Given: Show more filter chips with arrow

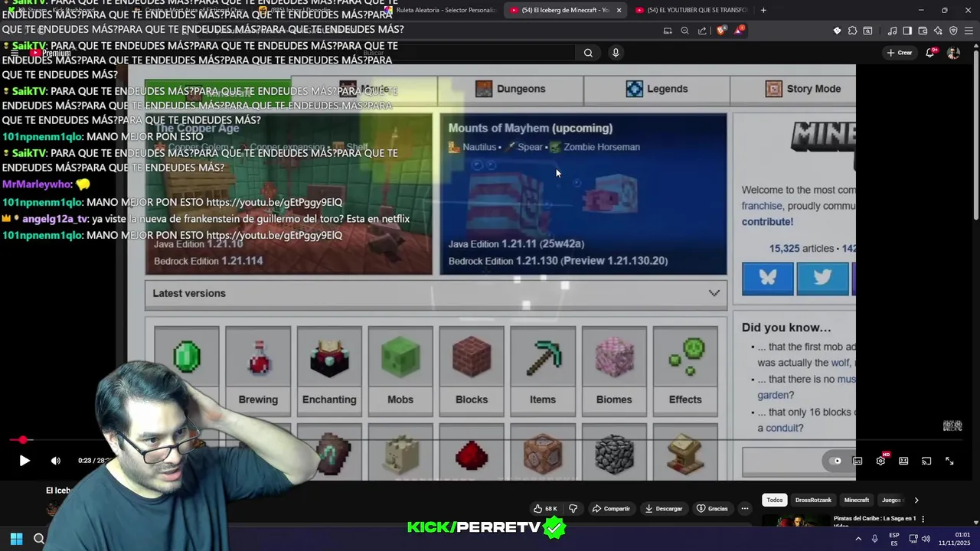Looking at the screenshot, I should coord(916,500).
